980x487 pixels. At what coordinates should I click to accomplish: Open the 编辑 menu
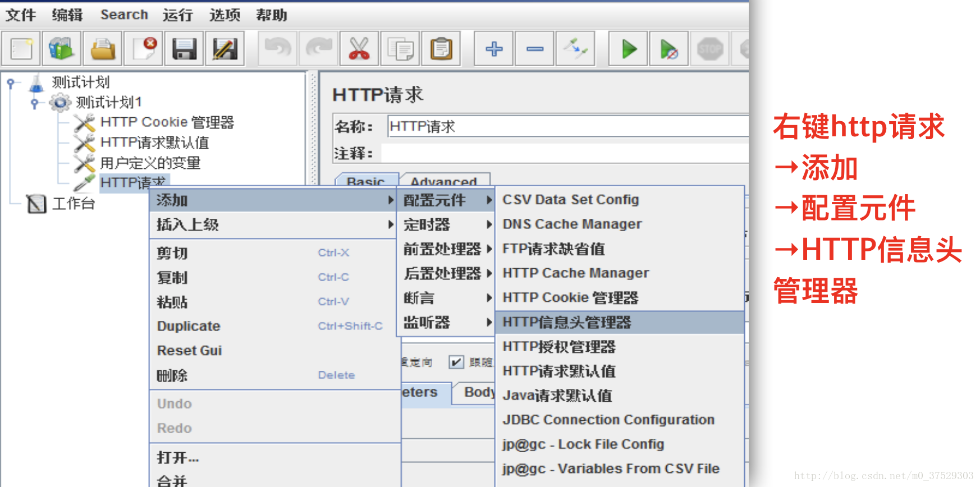(67, 15)
